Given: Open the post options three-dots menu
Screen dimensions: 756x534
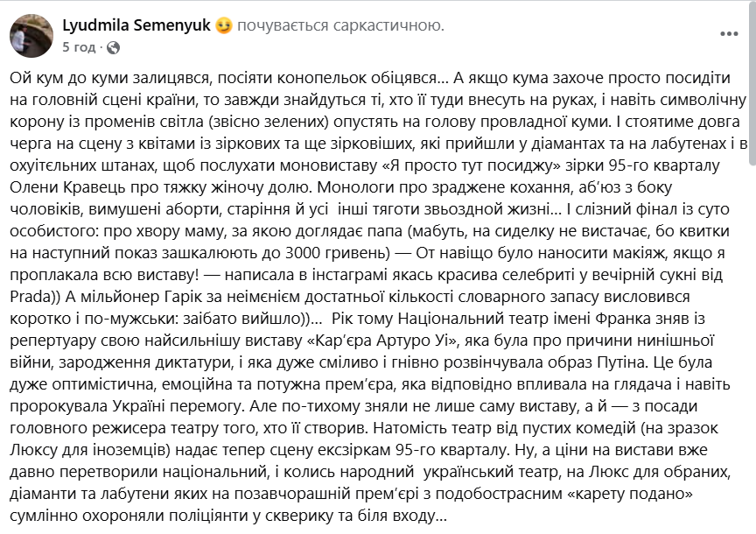Looking at the screenshot, I should coord(728,34).
